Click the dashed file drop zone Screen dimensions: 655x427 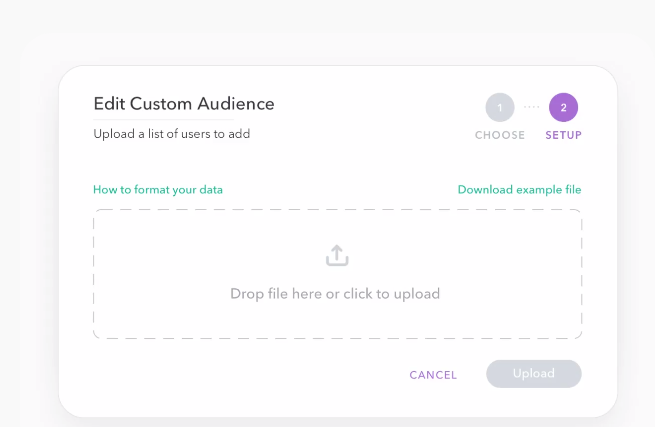click(337, 274)
